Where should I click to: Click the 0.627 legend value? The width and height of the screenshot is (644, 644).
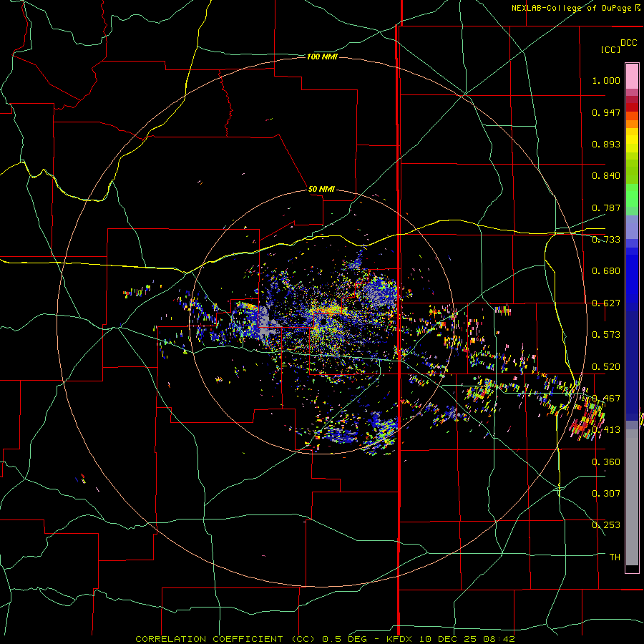(x=606, y=303)
